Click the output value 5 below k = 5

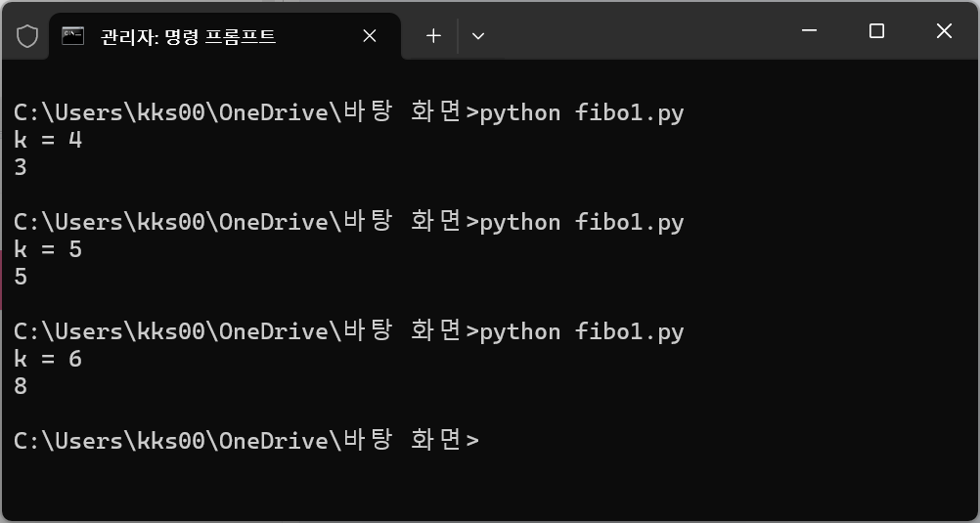[x=21, y=277]
